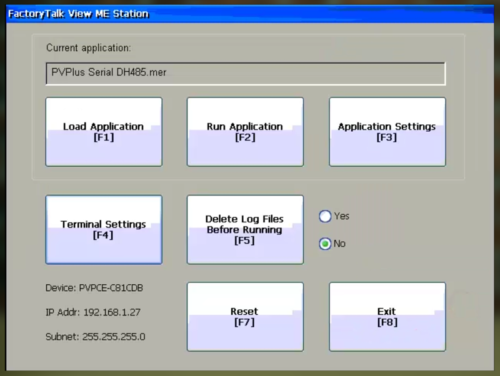Viewport: 500px width, 376px height.
Task: Click the Exit [F8] button
Action: coord(387,317)
